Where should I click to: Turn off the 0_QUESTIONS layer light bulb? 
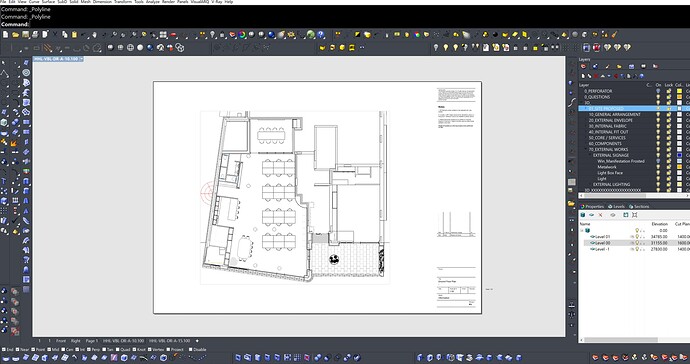(658, 97)
